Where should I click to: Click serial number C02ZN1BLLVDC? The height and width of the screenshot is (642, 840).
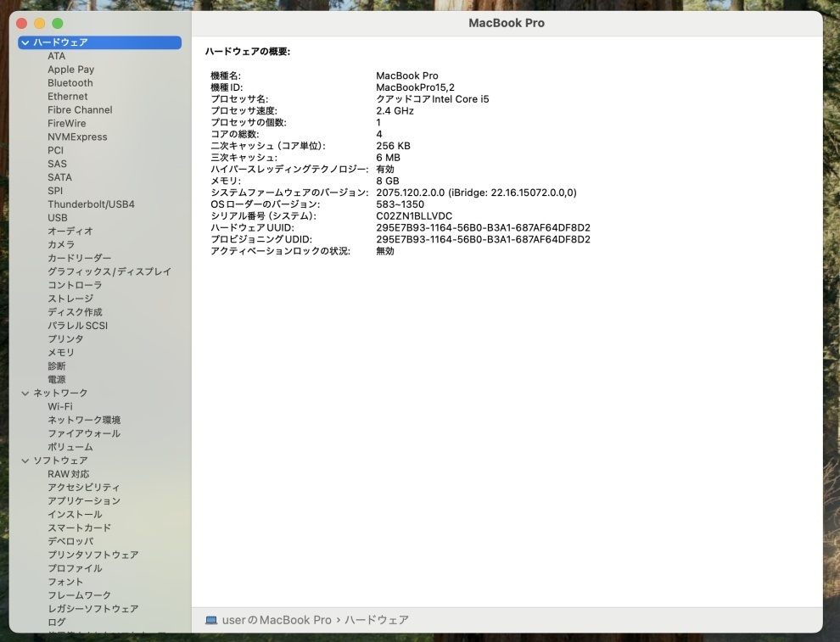(414, 216)
